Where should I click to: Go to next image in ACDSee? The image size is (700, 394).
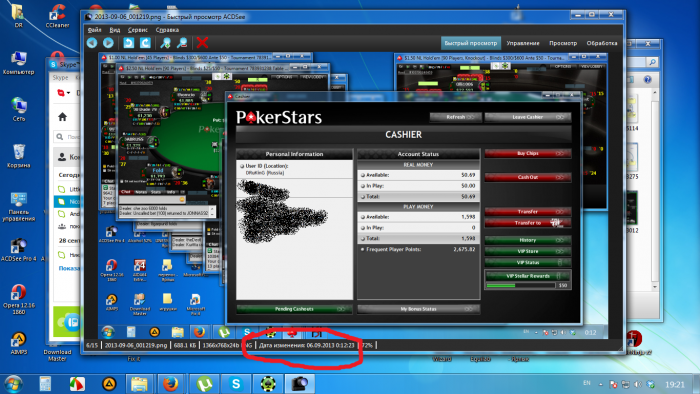tap(108, 43)
